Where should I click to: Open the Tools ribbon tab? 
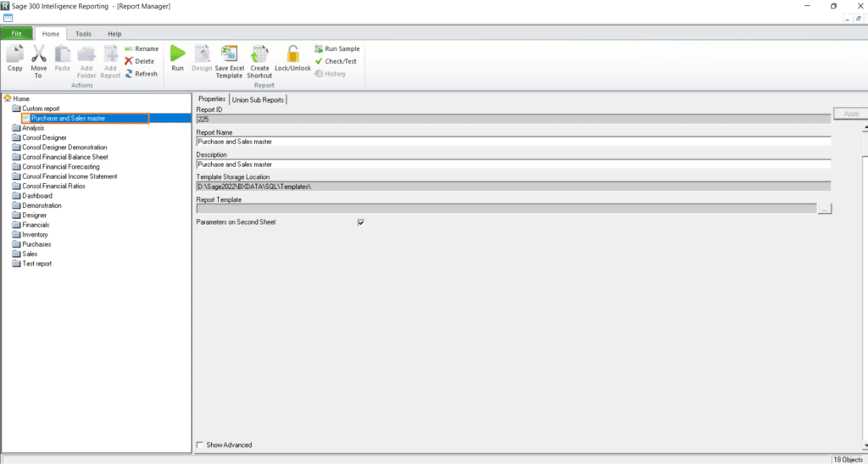click(84, 34)
